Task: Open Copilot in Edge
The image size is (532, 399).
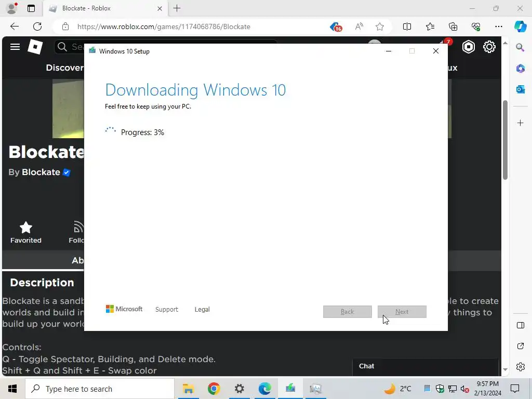Action: point(520,26)
